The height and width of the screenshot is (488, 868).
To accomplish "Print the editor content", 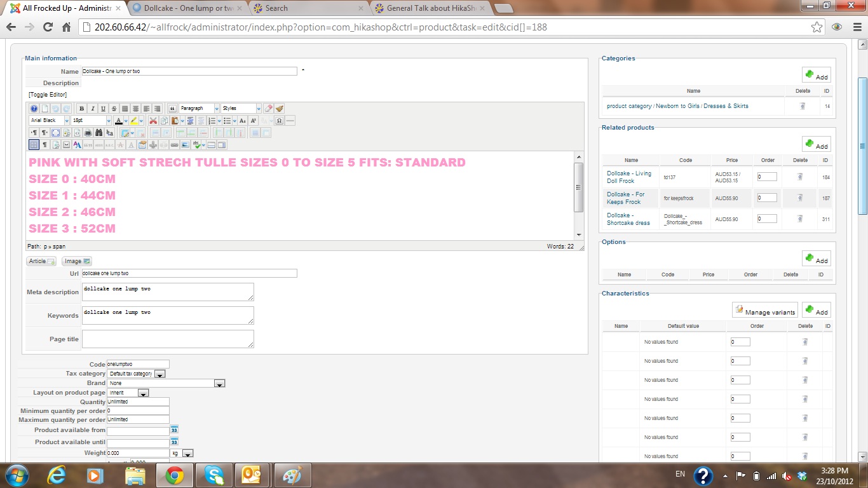I will click(88, 133).
